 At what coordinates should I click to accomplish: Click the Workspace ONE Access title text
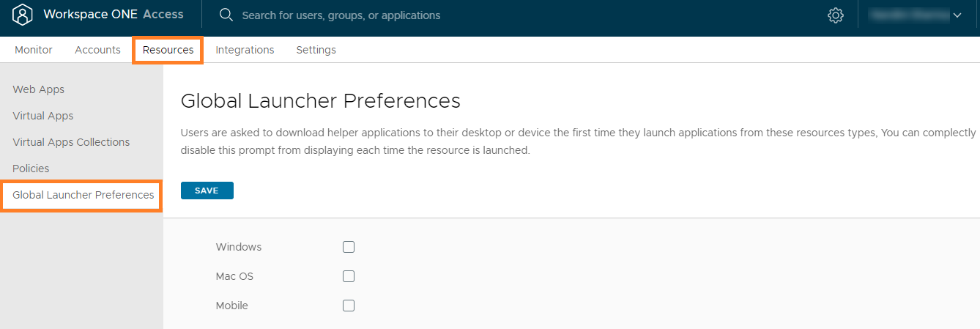pyautogui.click(x=114, y=14)
